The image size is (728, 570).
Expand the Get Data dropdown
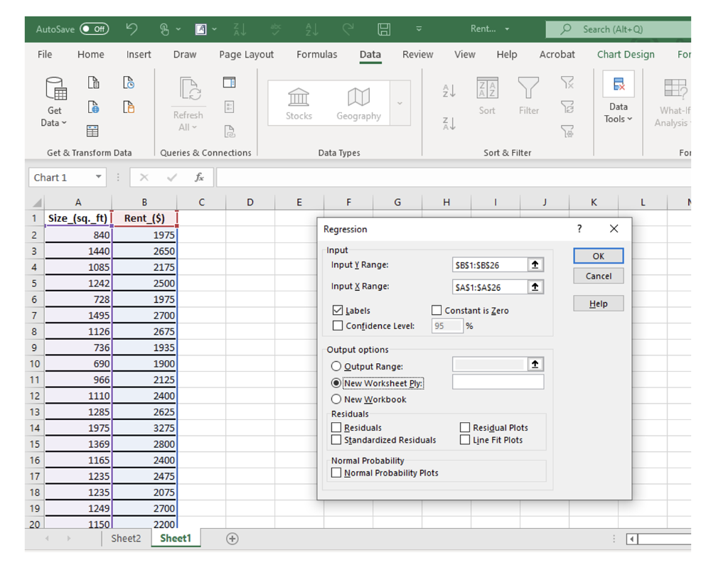[54, 117]
